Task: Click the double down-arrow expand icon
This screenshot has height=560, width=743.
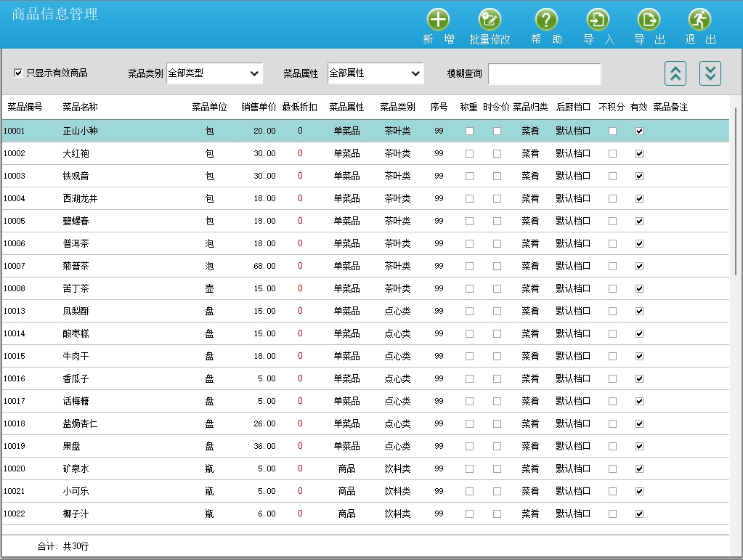Action: (710, 73)
